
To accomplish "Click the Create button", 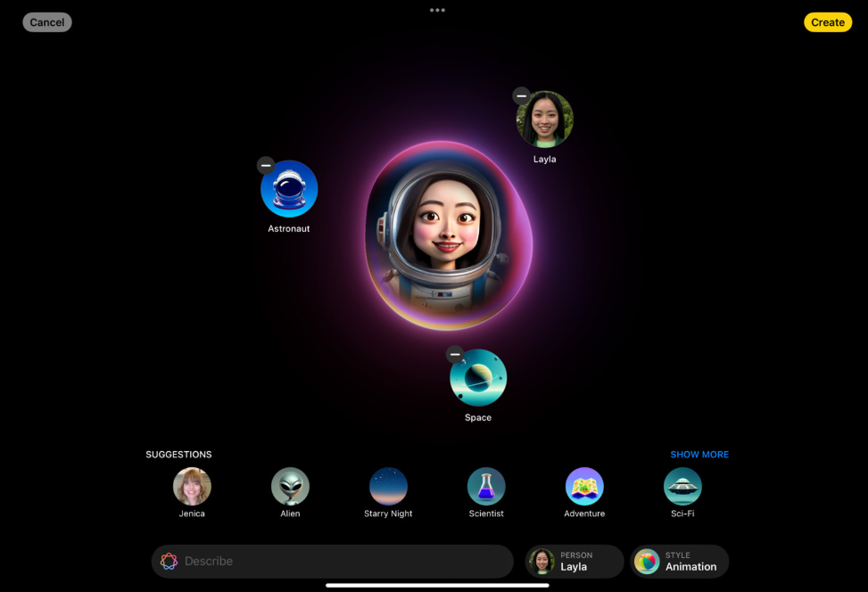I will [x=828, y=21].
